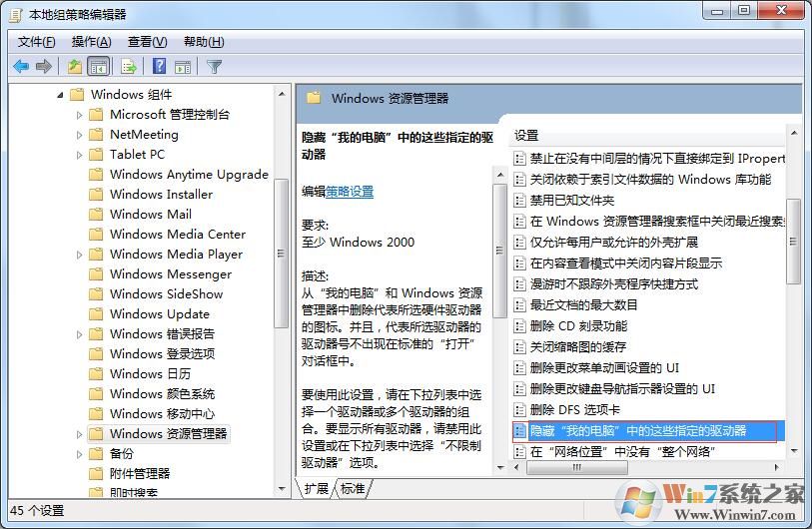Click policy icon for 最近文档的最大数目
Screen dimensions: 812x529
(x=519, y=304)
